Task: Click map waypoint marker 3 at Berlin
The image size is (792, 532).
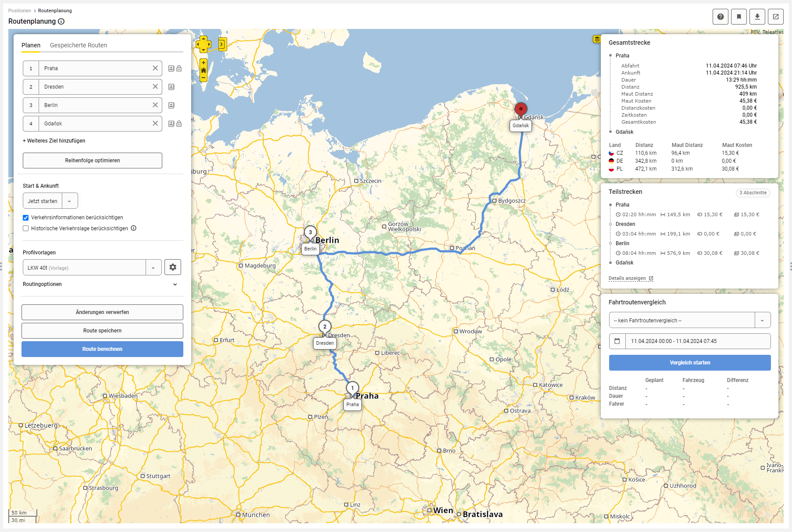Action: (x=310, y=233)
